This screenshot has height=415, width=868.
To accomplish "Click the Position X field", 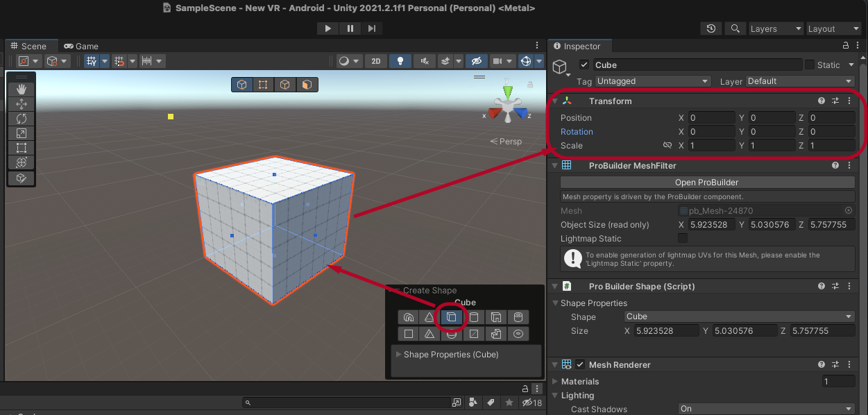I will [x=711, y=118].
